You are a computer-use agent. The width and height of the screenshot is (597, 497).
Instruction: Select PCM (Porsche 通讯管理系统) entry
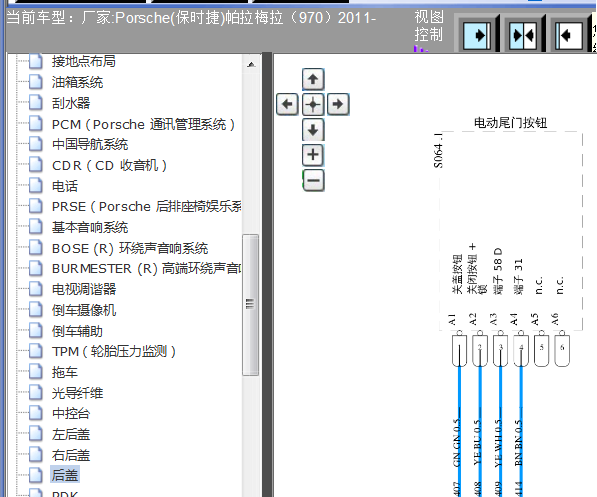[143, 124]
